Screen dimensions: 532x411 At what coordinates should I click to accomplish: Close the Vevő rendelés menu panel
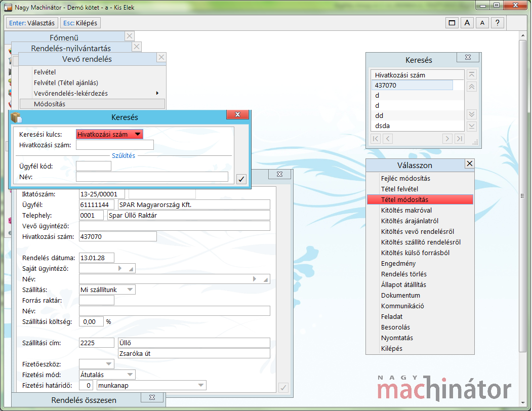pos(161,57)
